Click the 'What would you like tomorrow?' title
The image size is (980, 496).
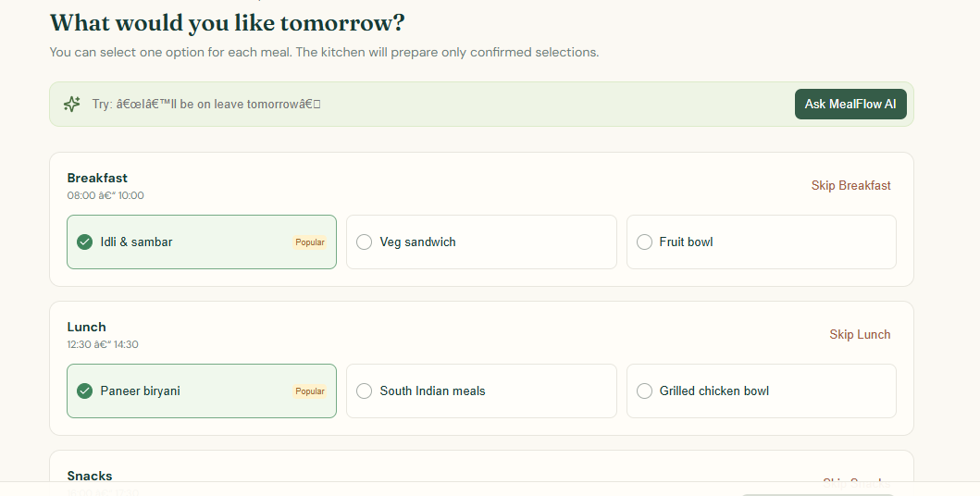(x=227, y=23)
